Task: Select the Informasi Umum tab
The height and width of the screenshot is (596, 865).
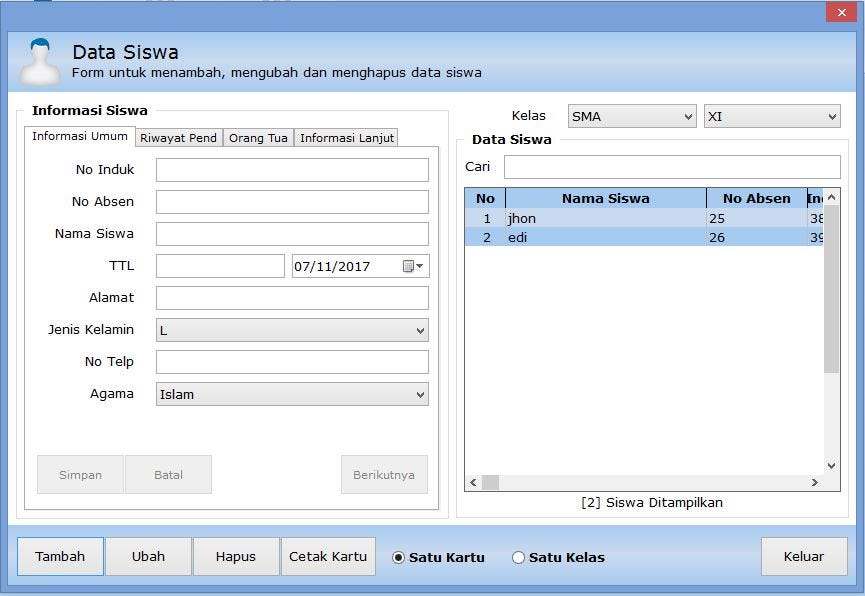Action: 81,137
